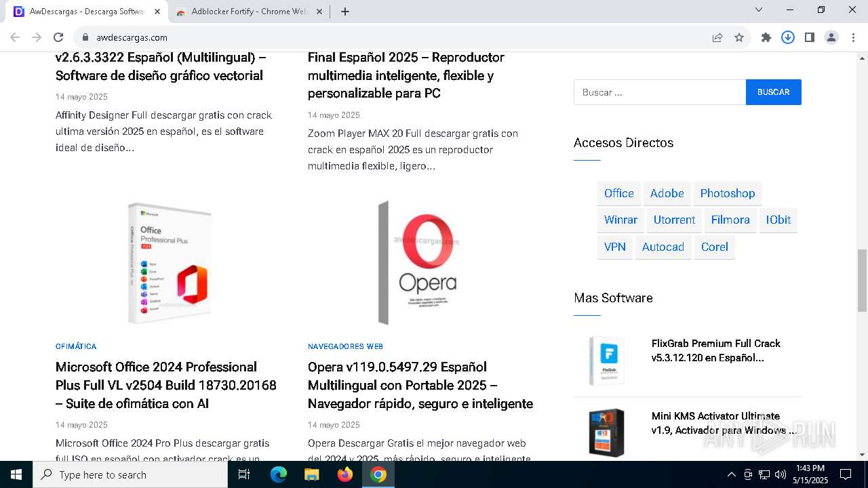Open the volume speaker icon
868x488 pixels.
pyautogui.click(x=781, y=474)
